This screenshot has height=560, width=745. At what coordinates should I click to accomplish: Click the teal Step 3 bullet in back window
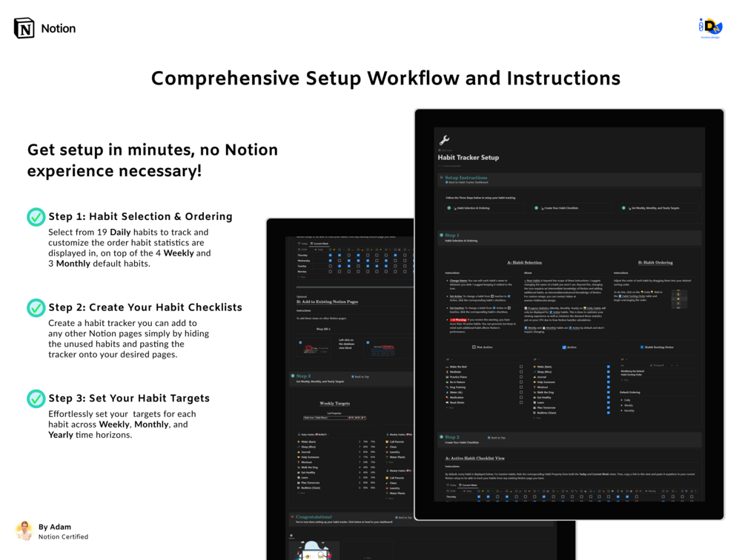point(293,376)
